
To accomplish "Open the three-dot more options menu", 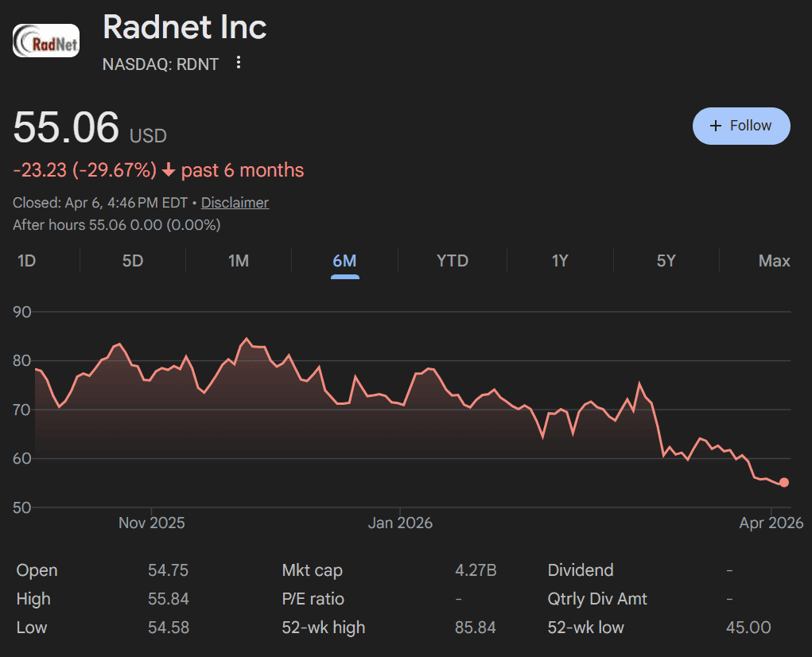I will 239,64.
